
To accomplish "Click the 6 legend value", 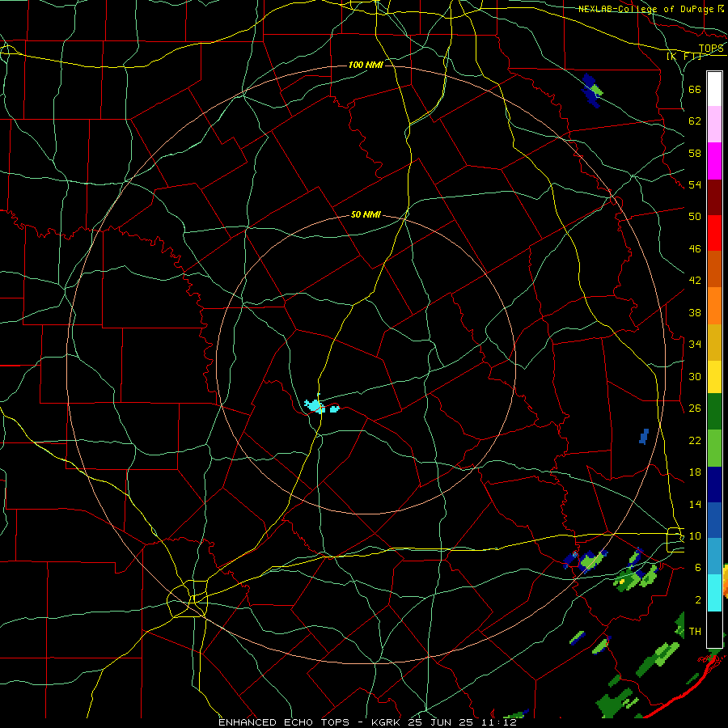I will [697, 568].
